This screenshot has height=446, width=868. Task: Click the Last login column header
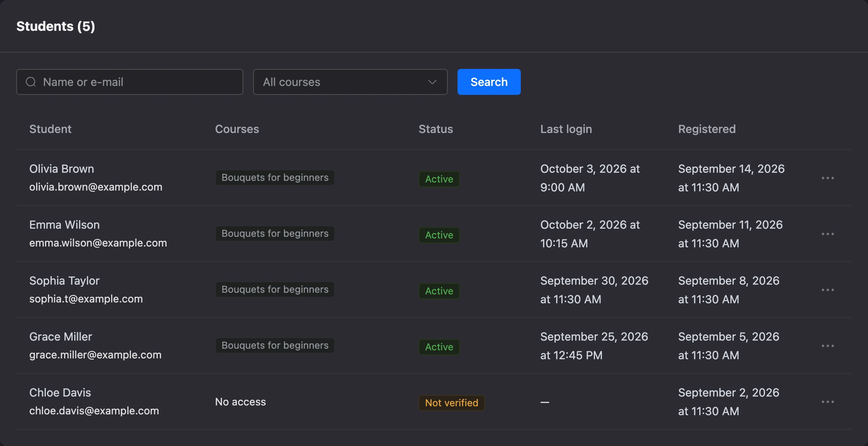point(566,129)
